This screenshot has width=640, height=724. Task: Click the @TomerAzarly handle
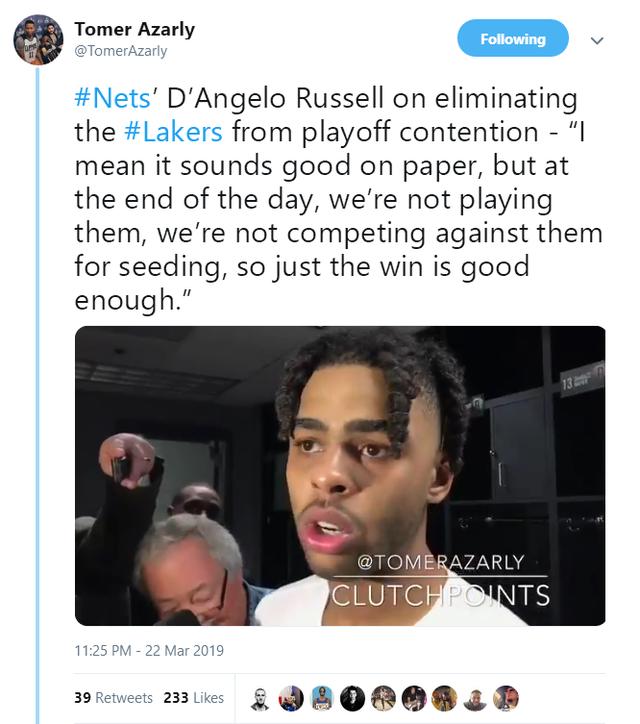point(121,51)
